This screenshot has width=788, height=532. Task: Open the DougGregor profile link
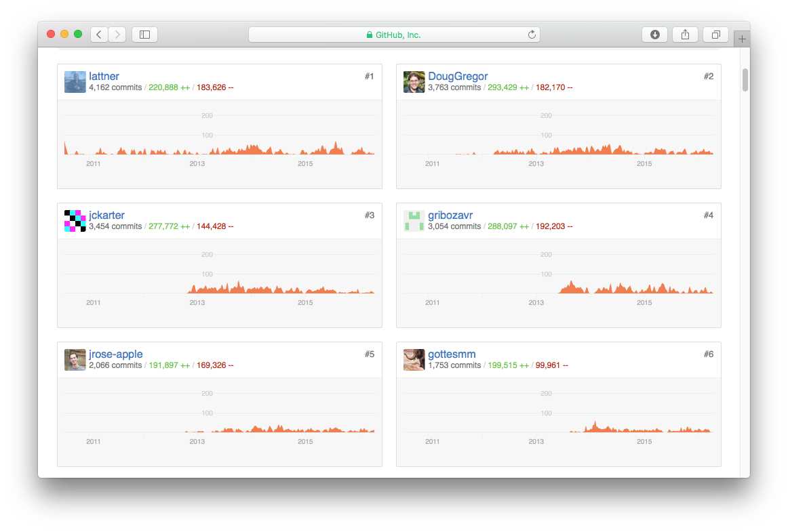click(458, 77)
